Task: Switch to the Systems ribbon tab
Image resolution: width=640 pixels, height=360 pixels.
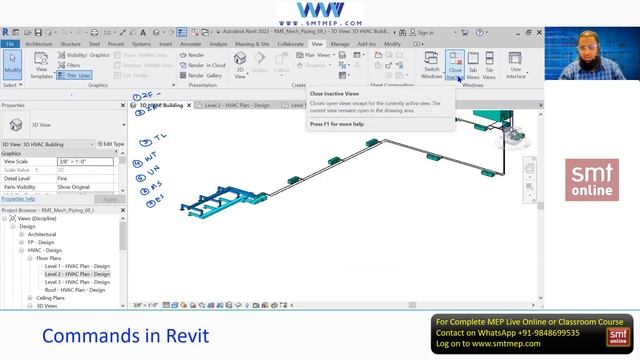Action: point(142,44)
